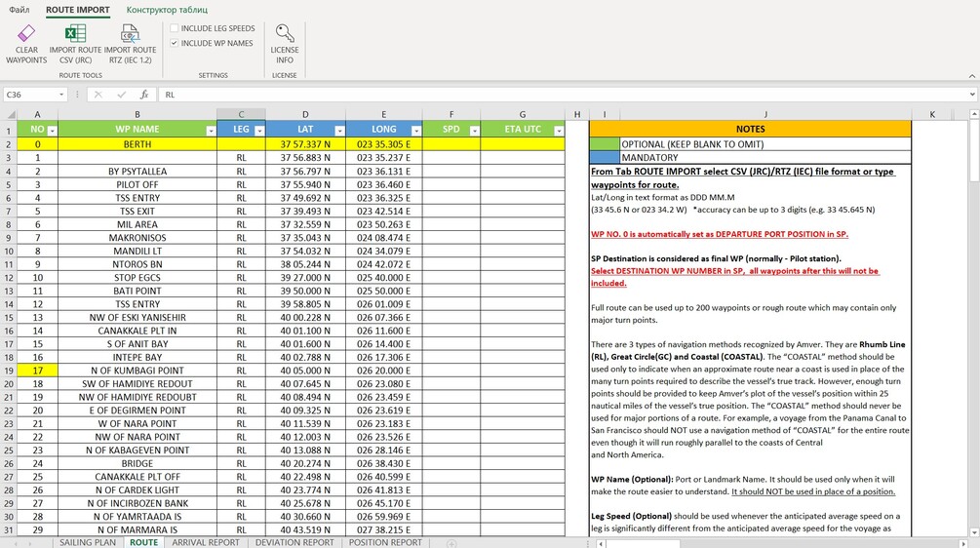The image size is (980, 548).
Task: Select the N OF MARMARA IS cell
Action: tap(137, 529)
